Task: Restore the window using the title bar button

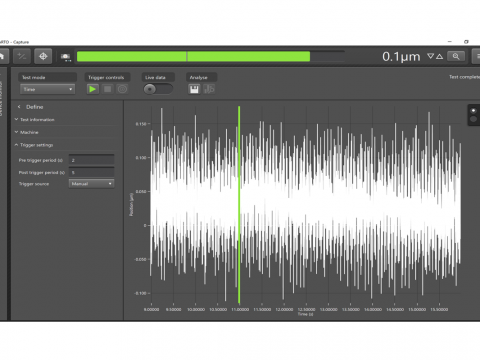Action: point(466,42)
